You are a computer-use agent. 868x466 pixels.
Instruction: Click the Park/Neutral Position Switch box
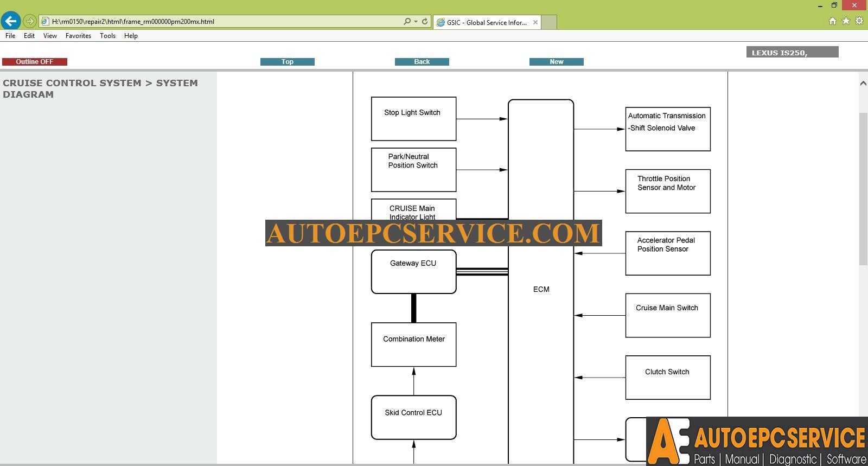pos(413,170)
